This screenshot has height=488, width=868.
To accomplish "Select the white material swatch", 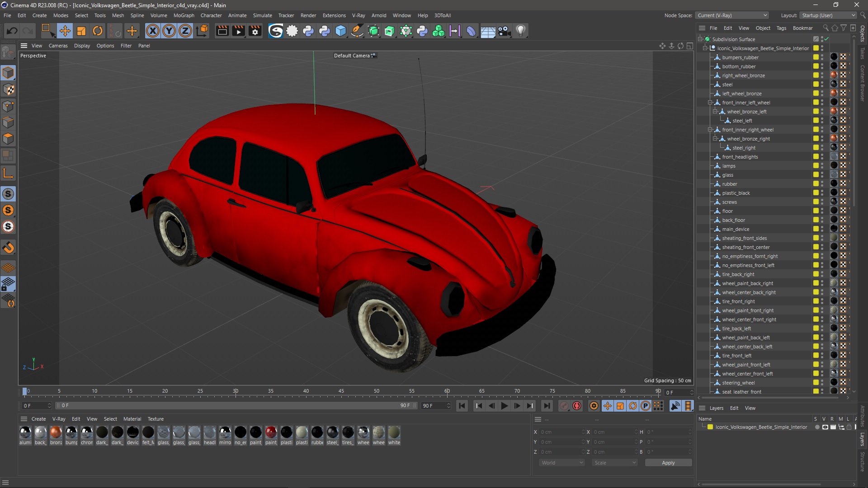I will (394, 432).
